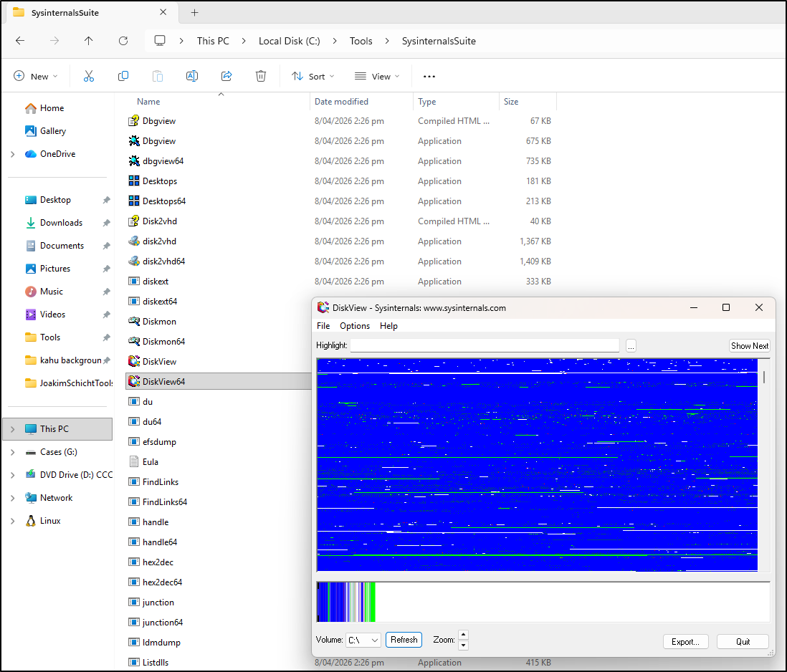Open the File menu in DiskView
Image resolution: width=787 pixels, height=672 pixels.
323,326
